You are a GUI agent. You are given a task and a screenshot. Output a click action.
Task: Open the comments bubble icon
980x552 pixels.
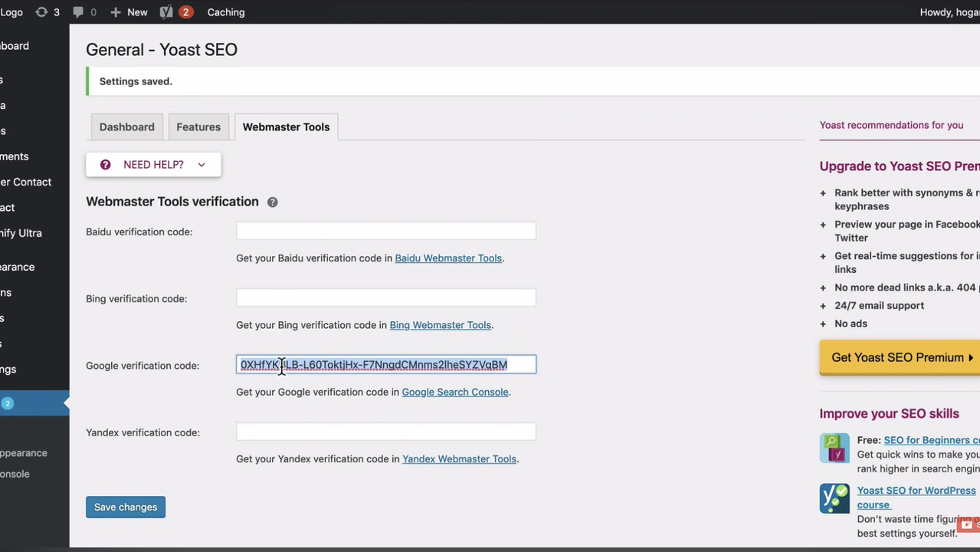(x=78, y=12)
